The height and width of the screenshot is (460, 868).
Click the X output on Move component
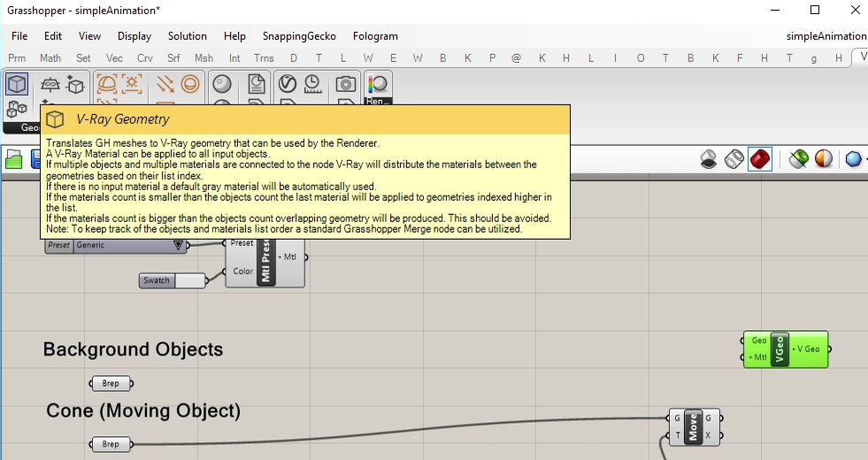(x=708, y=435)
